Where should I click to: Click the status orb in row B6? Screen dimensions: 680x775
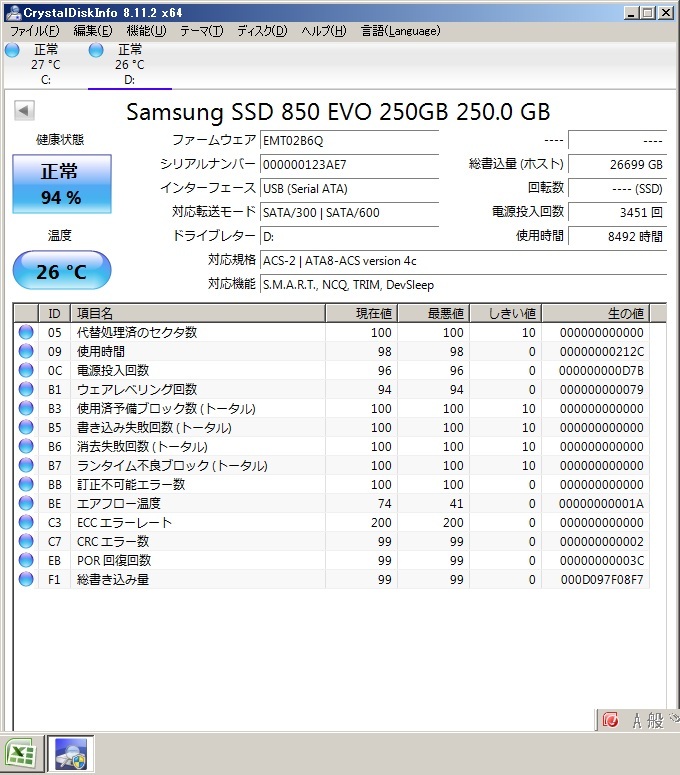(26, 446)
